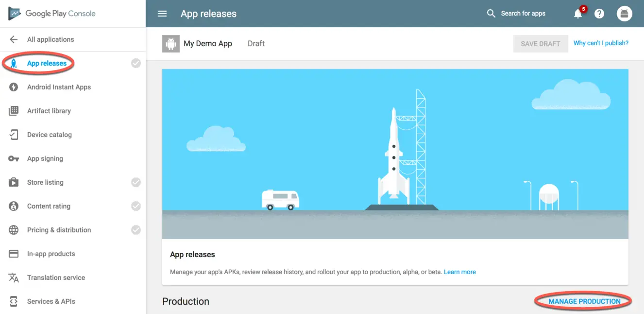This screenshot has height=314, width=644.
Task: Click the MANAGE PRODUCTION button
Action: tap(584, 301)
